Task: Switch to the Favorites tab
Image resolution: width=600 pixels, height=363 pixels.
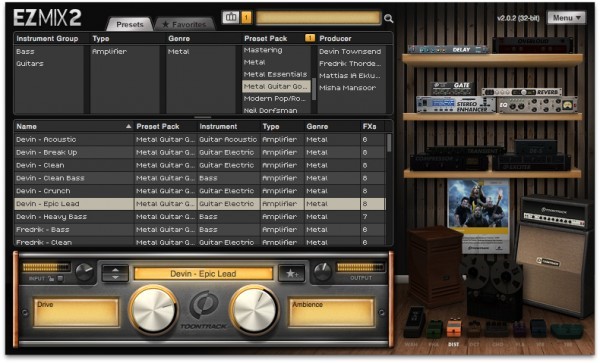Action: (185, 24)
